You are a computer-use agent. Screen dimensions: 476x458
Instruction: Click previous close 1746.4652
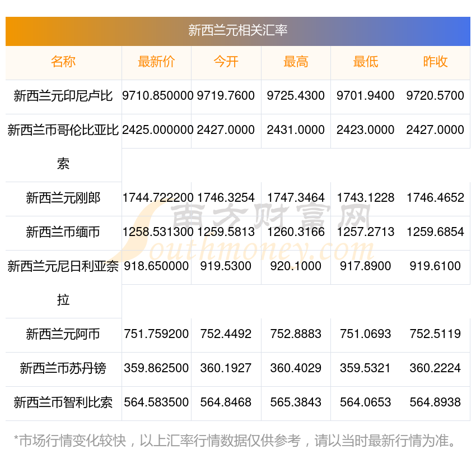(435, 198)
